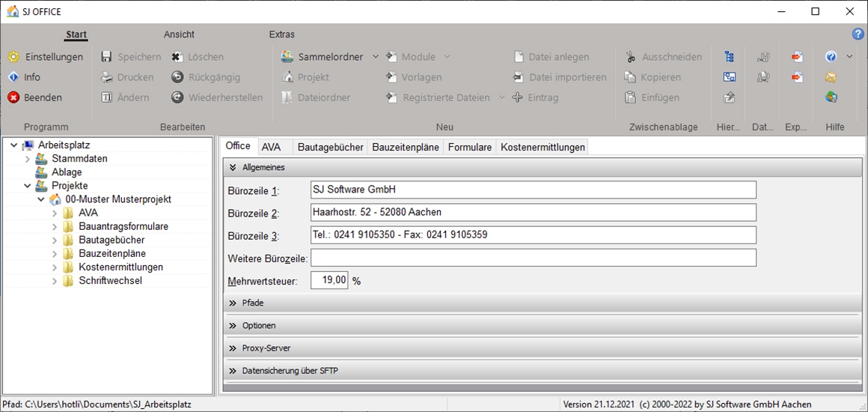Click the blue diagram-window icon in the Hier... group
Screen dimensions: 868x412
[x=729, y=77]
